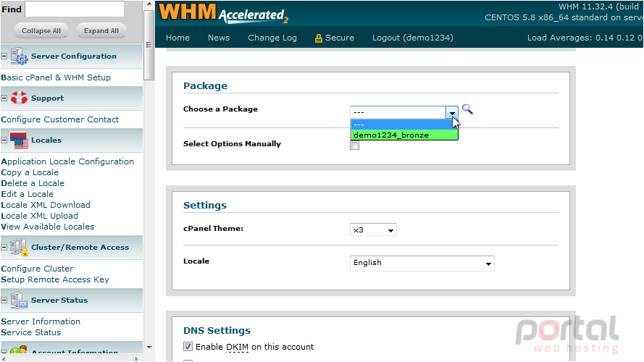644x362 pixels.
Task: Click the Load Averages text
Action: click(x=585, y=38)
